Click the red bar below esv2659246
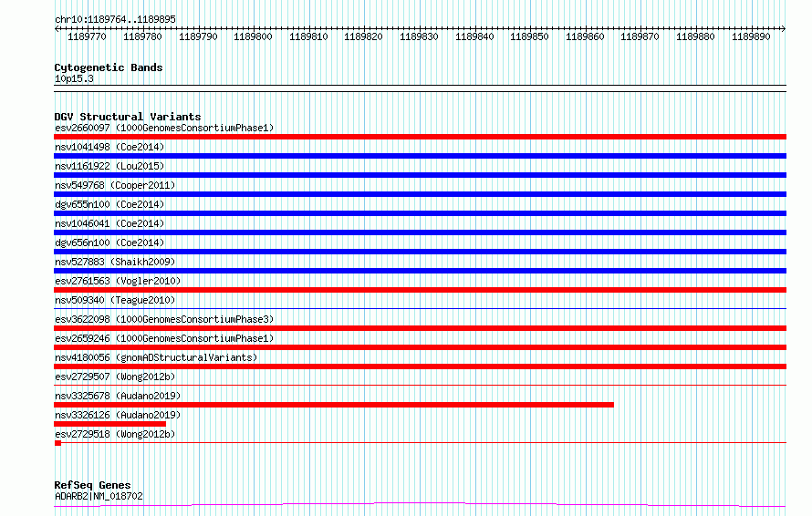812x516 pixels. click(420, 347)
